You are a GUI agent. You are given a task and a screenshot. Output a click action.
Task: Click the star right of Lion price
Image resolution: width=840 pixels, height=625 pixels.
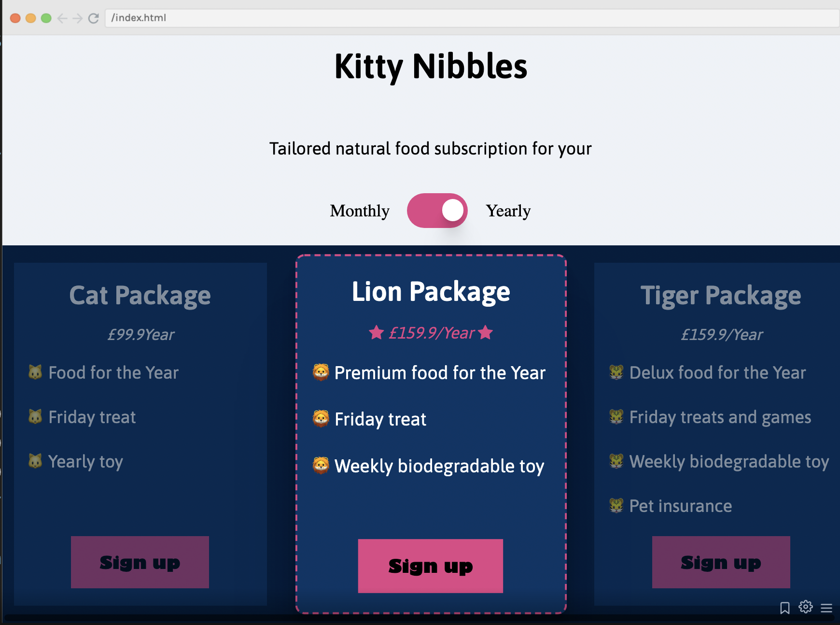point(486,332)
